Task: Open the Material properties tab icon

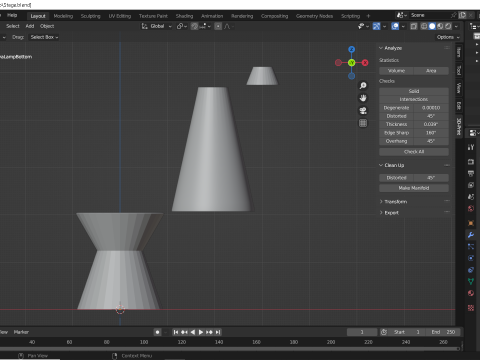Action: 471,293
